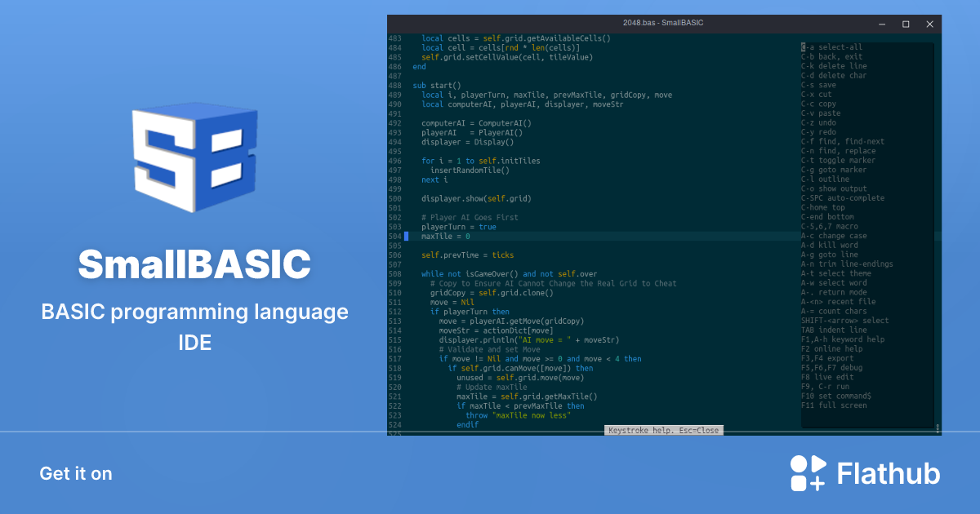Click the SmallBASIC cube logo
Screen dimensions: 980x514
[x=194, y=159]
